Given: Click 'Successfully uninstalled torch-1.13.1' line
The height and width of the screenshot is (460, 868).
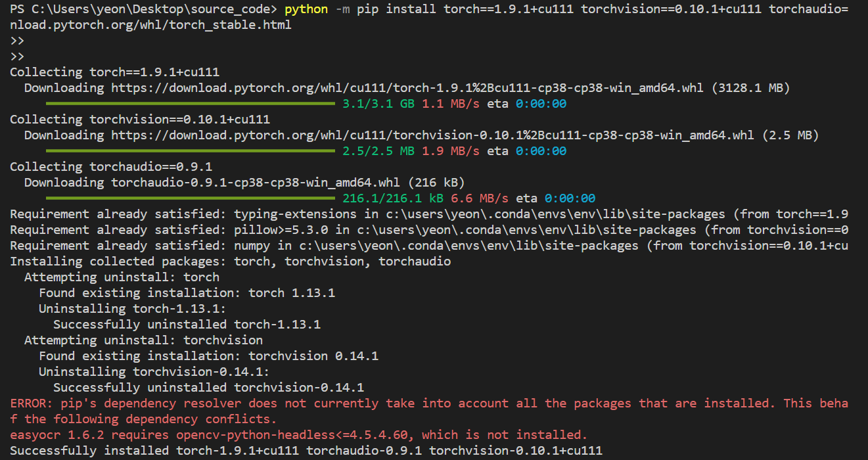Looking at the screenshot, I should pos(187,325).
